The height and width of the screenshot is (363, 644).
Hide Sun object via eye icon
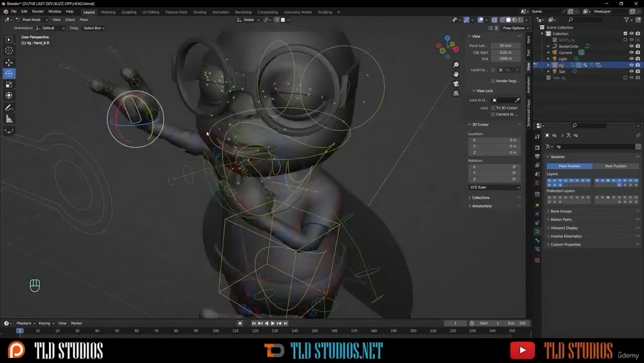pos(631,71)
